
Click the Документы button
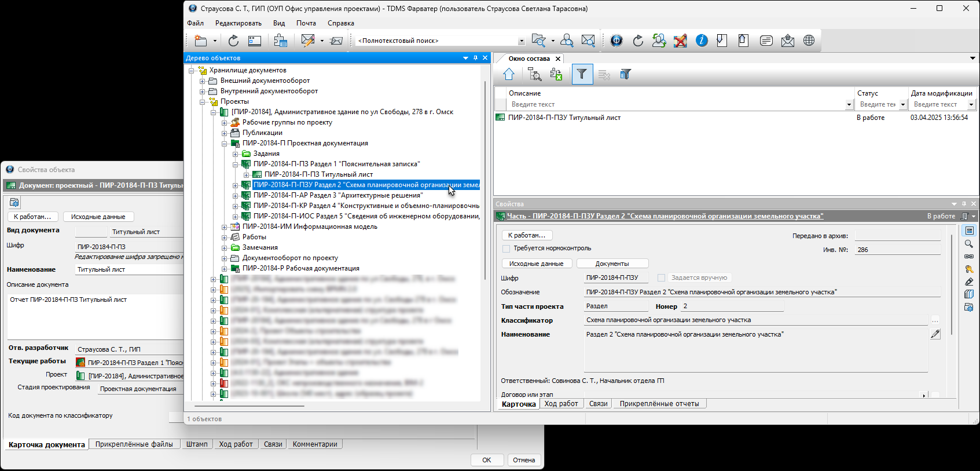[612, 264]
